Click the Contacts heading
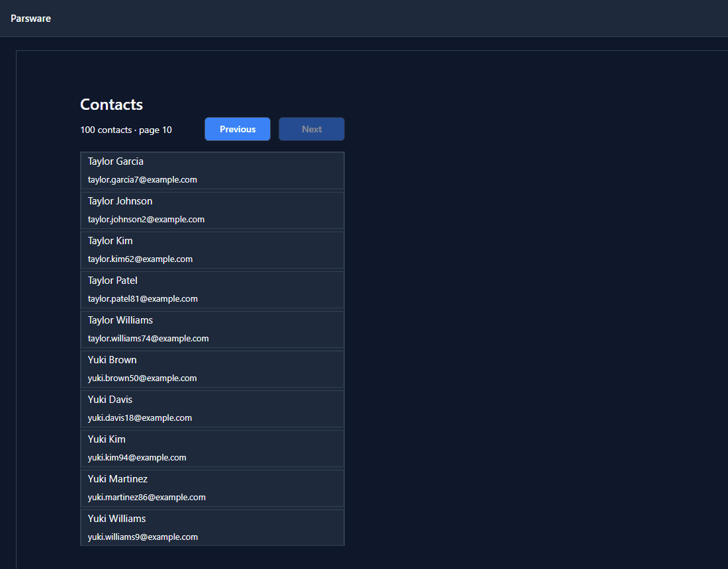 tap(111, 105)
